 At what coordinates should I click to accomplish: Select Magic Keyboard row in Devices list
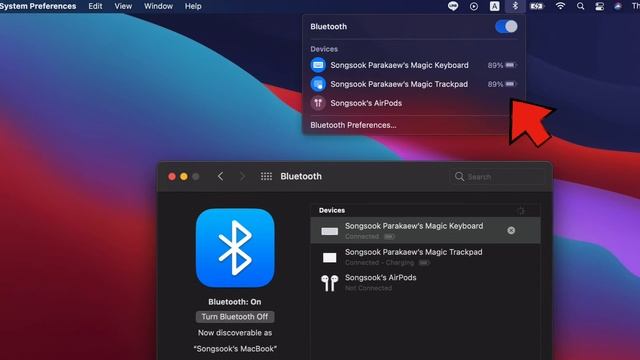[425, 231]
